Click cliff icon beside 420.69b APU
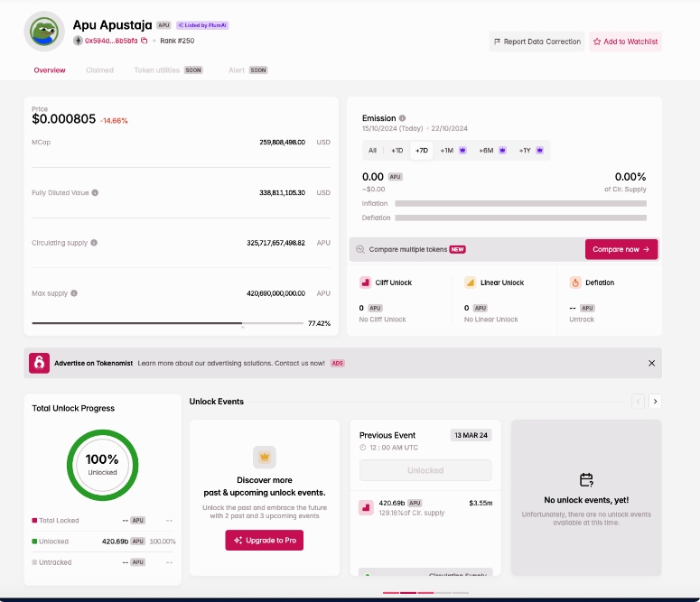Viewport: 700px width, 602px height. tap(366, 507)
